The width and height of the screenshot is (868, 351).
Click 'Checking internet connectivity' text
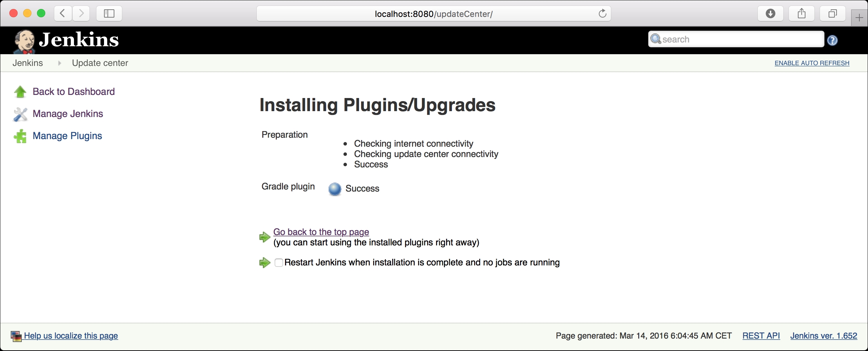pos(414,144)
